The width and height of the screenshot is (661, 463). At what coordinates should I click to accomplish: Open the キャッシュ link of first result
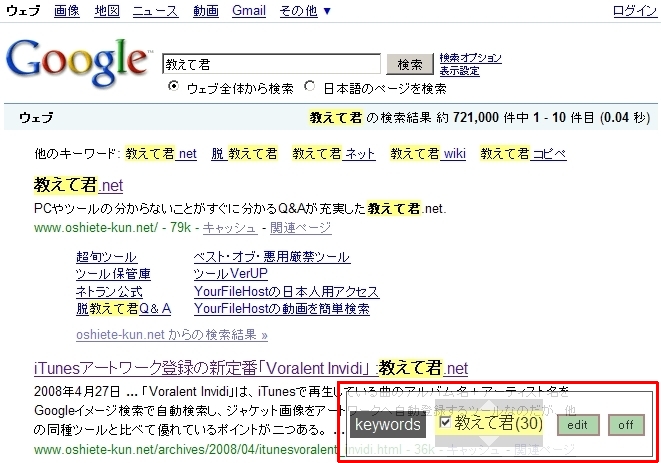pyautogui.click(x=229, y=228)
